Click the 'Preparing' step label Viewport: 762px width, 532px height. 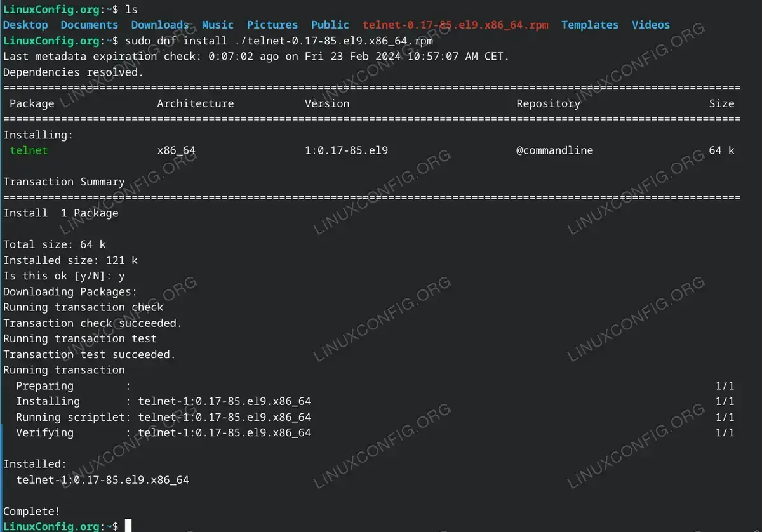click(44, 386)
